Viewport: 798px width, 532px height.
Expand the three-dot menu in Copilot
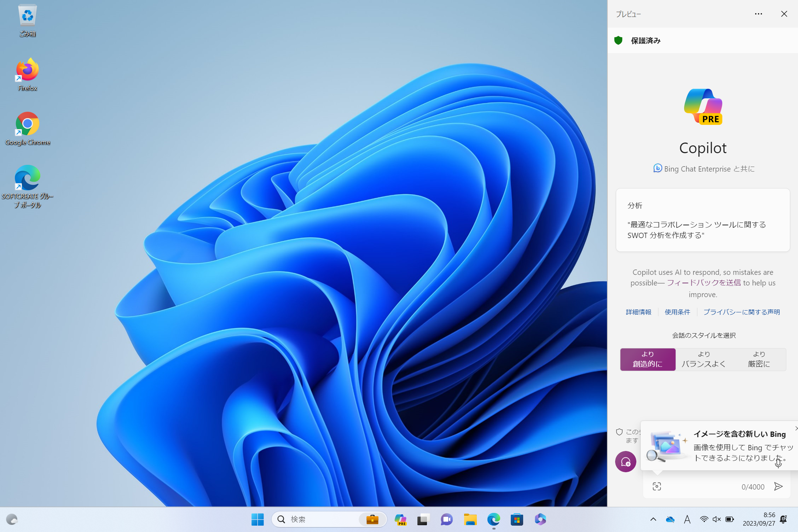(759, 13)
